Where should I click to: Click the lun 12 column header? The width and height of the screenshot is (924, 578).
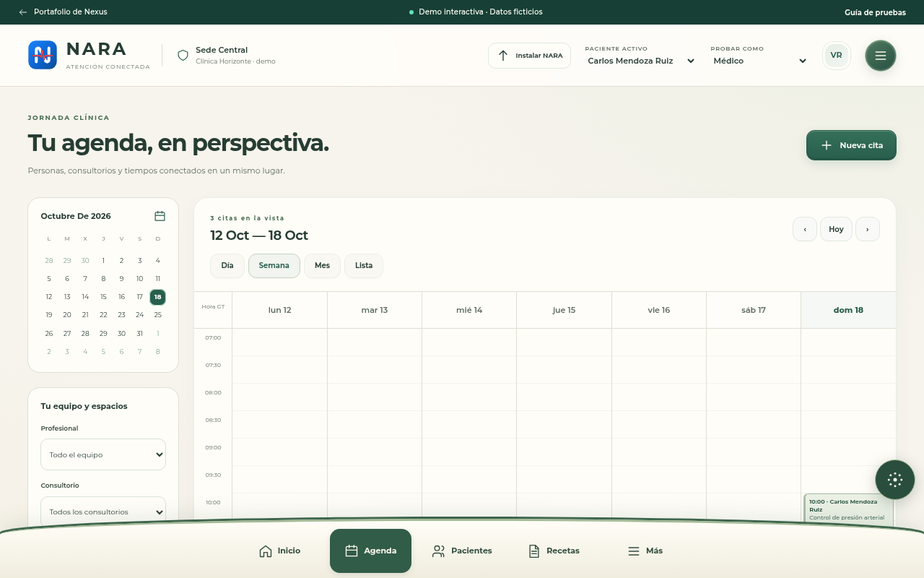click(x=279, y=310)
